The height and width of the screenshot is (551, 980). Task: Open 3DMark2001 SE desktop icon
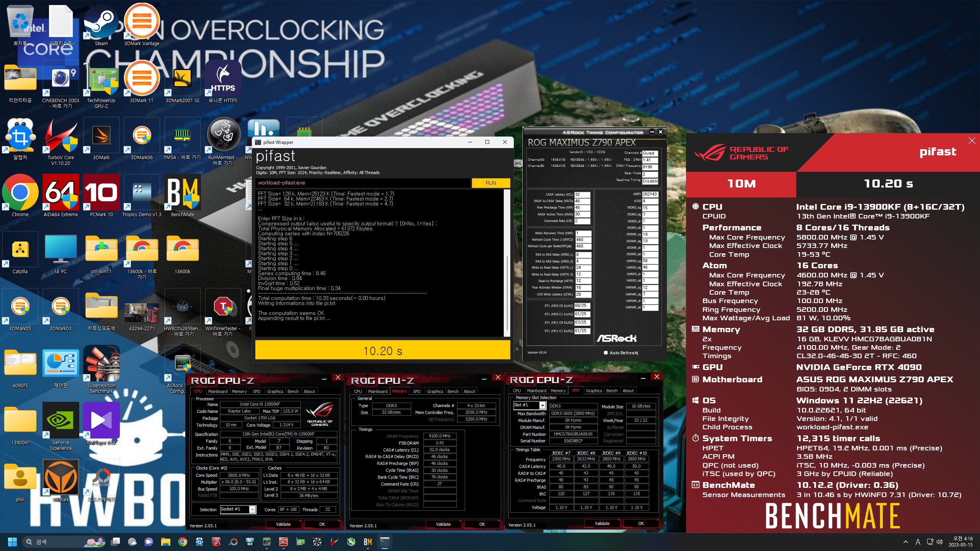(x=182, y=82)
